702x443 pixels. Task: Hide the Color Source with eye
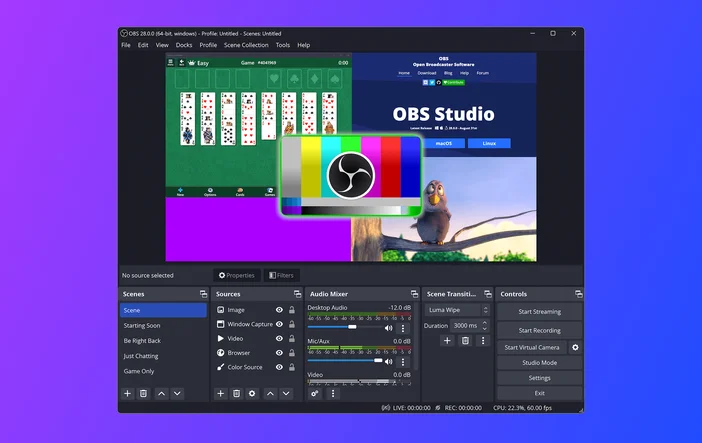coord(279,367)
